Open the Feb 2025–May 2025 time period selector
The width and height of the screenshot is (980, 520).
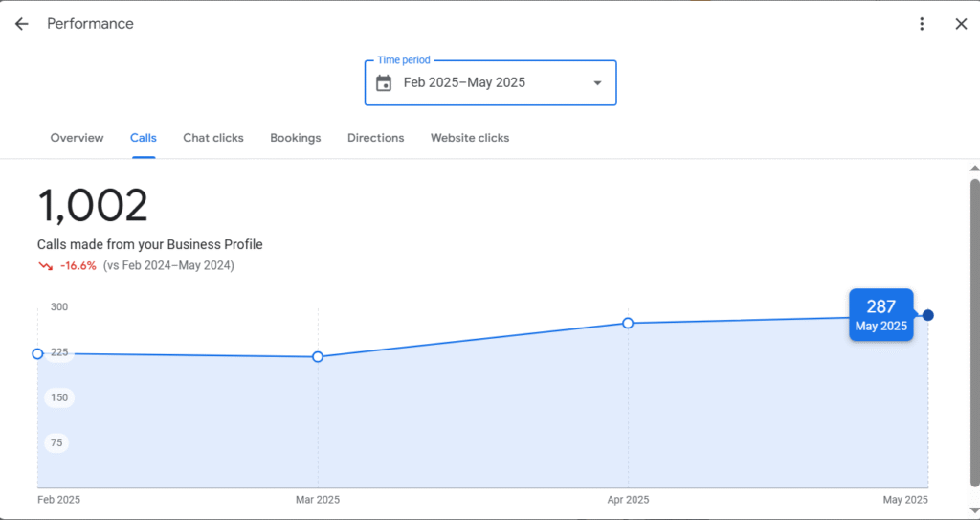click(491, 82)
